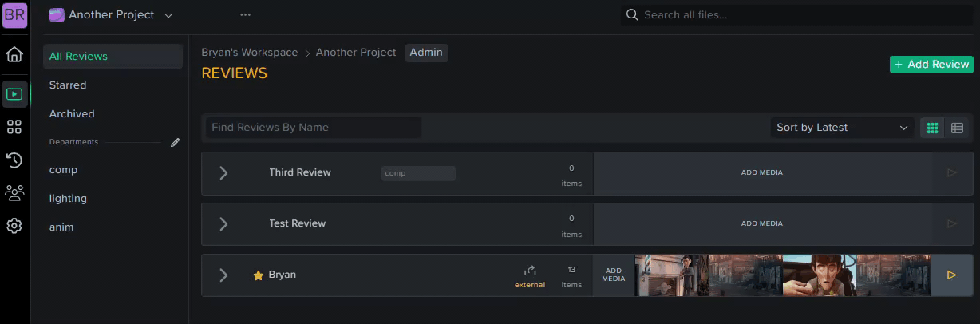Image resolution: width=980 pixels, height=324 pixels.
Task: Play the Bryan review
Action: pos(951,275)
